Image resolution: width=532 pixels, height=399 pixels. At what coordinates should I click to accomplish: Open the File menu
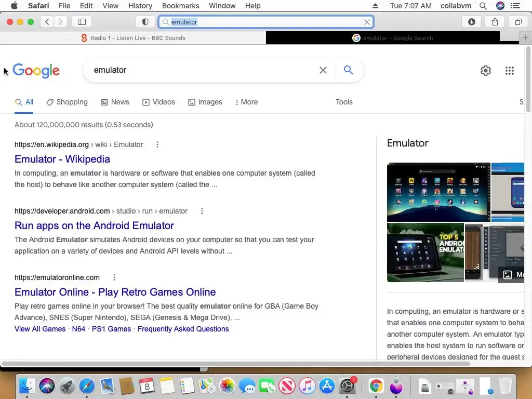coord(64,6)
